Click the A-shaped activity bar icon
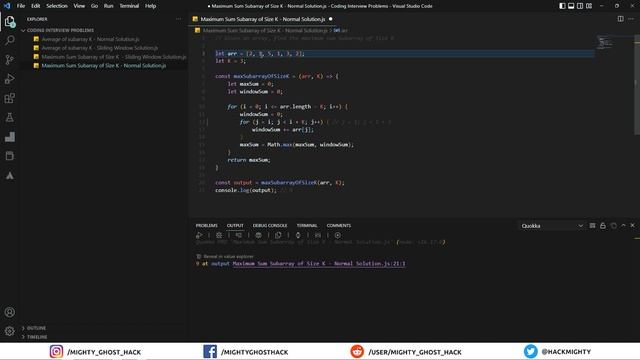 coord(10,176)
